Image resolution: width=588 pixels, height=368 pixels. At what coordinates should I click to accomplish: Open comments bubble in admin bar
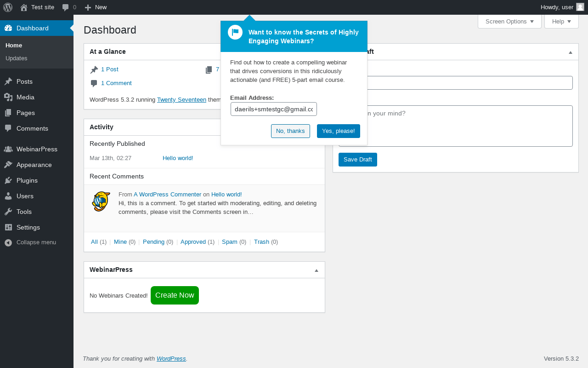[x=66, y=7]
